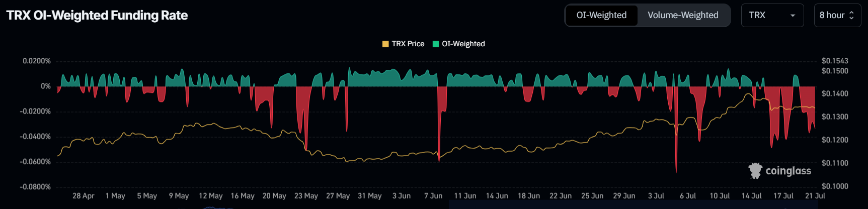Click the 14 Jul date axis label
Viewport: 868px width, 209px height.
[751, 196]
